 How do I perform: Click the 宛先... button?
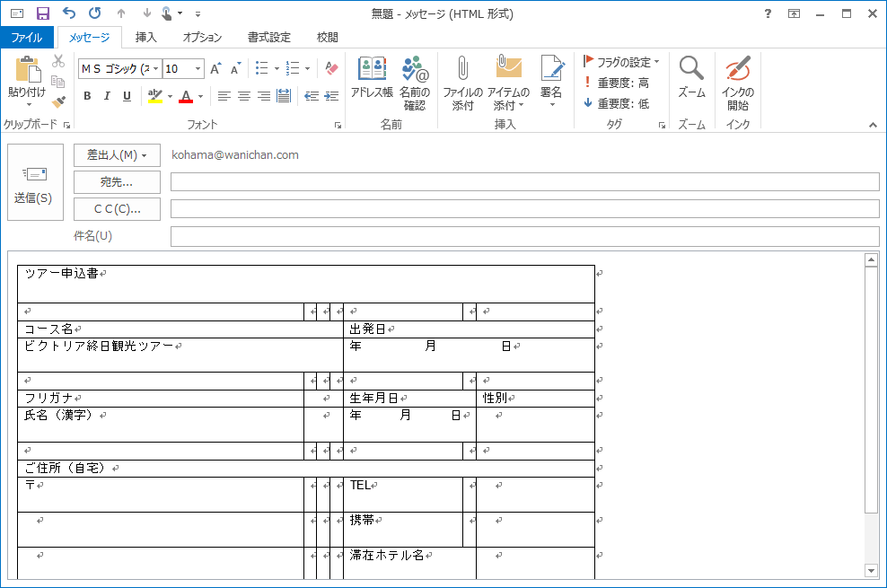point(117,182)
